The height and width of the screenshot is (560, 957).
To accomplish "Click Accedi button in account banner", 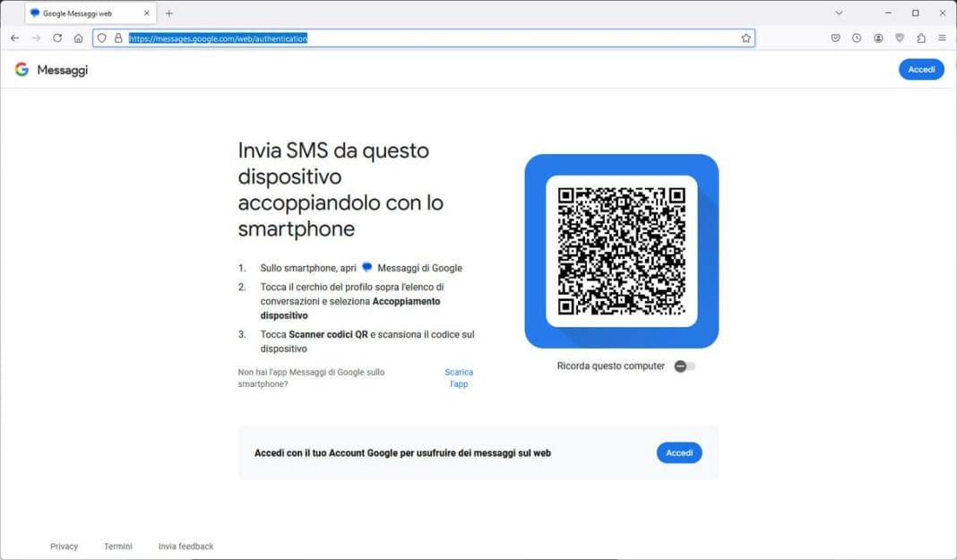I will [x=678, y=452].
